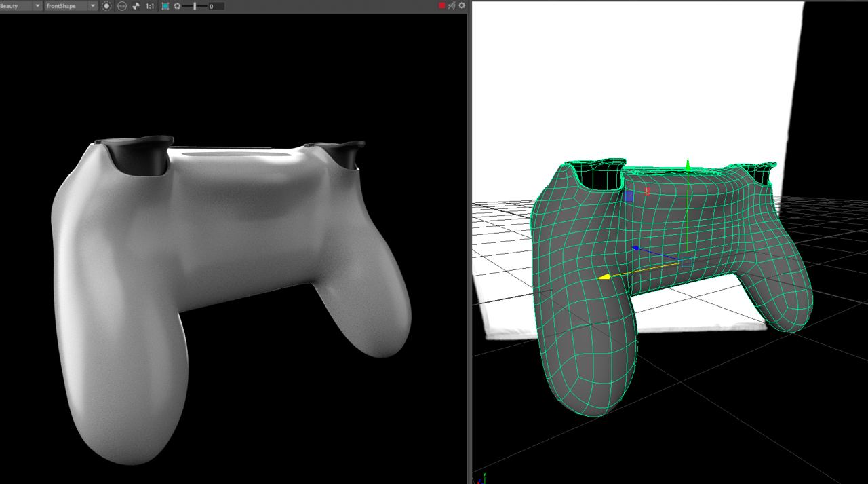Click the aperture snapshot icon

[x=177, y=6]
